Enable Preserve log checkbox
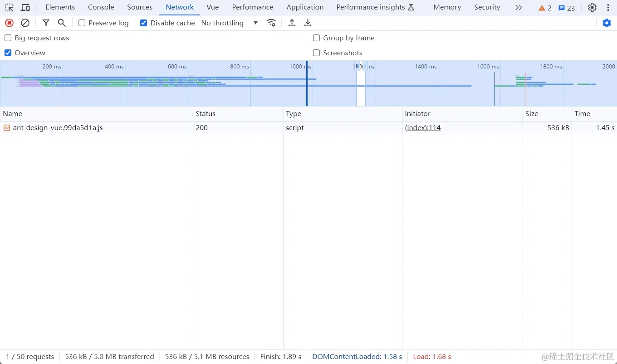The width and height of the screenshot is (617, 364). click(82, 23)
